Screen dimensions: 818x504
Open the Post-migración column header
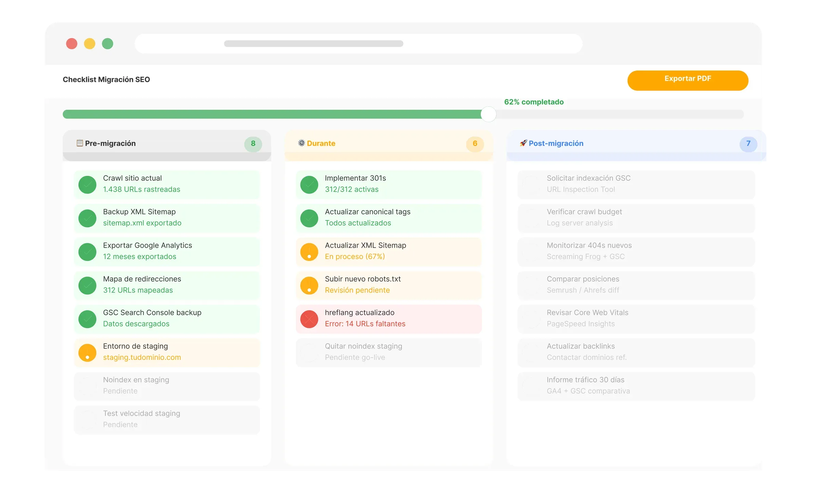[636, 145]
